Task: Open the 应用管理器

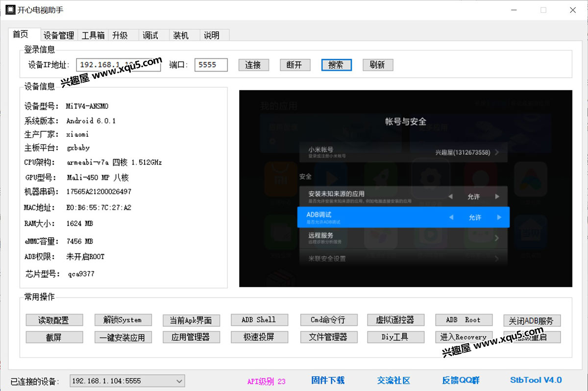Action: tap(191, 337)
